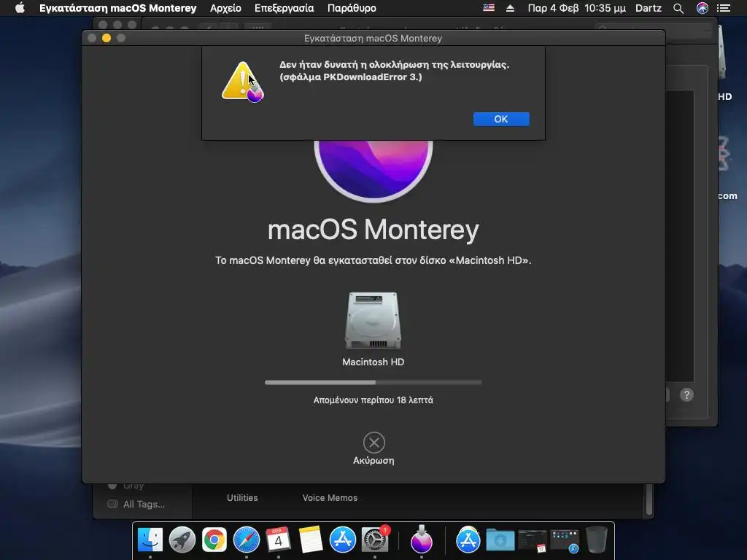Click the macOS Monterey logo image
Screen dimensions: 747x560
[373, 171]
